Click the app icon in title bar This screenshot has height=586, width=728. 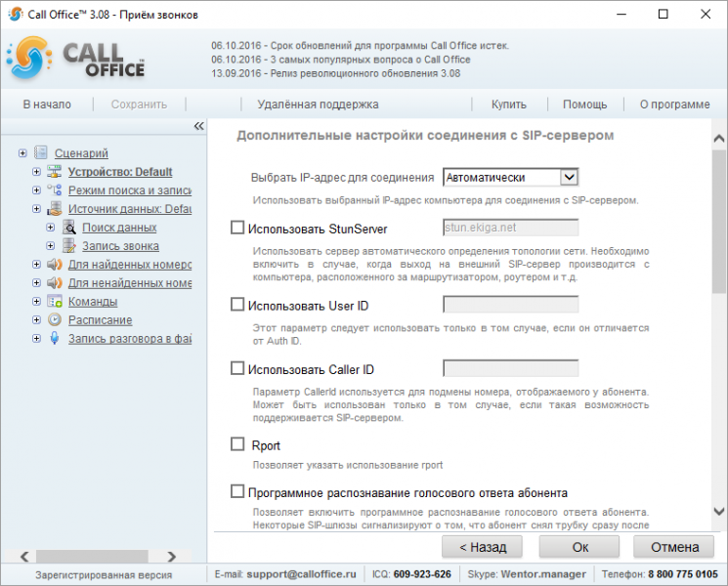[x=16, y=15]
